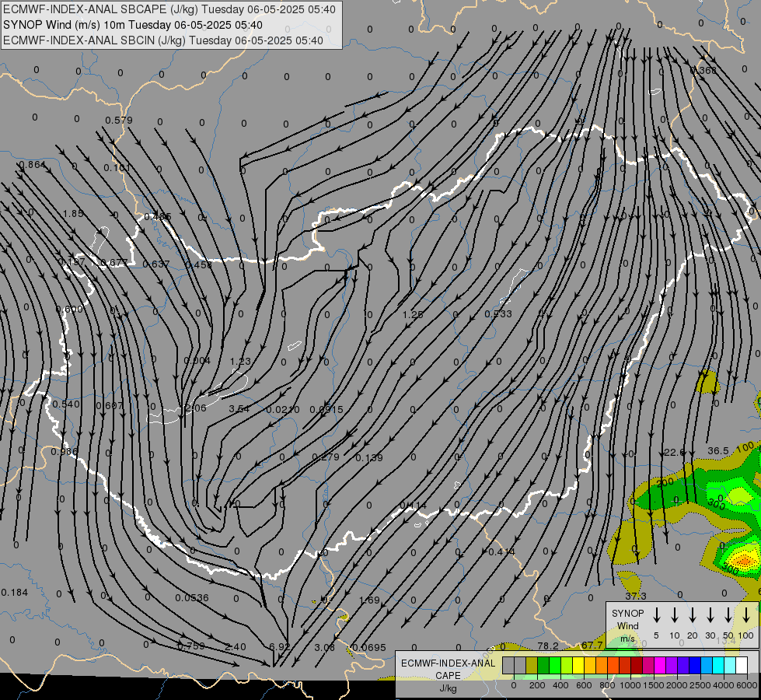The image size is (761, 700).
Task: Click the SYNOP Wind 10m title line
Action: click(132, 25)
